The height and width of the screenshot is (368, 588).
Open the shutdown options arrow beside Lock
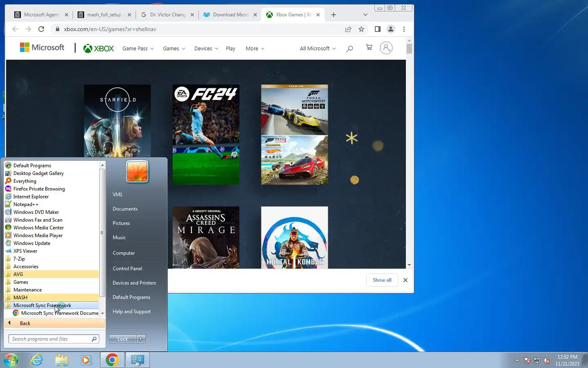(x=141, y=339)
